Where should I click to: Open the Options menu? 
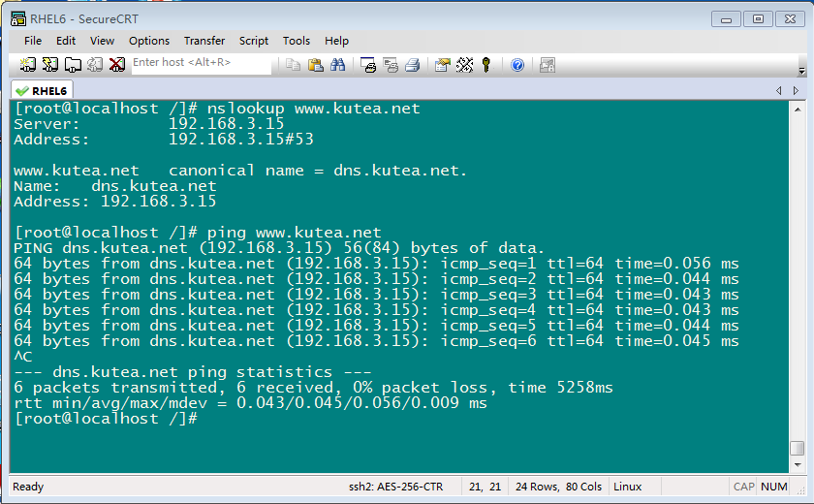coord(149,41)
